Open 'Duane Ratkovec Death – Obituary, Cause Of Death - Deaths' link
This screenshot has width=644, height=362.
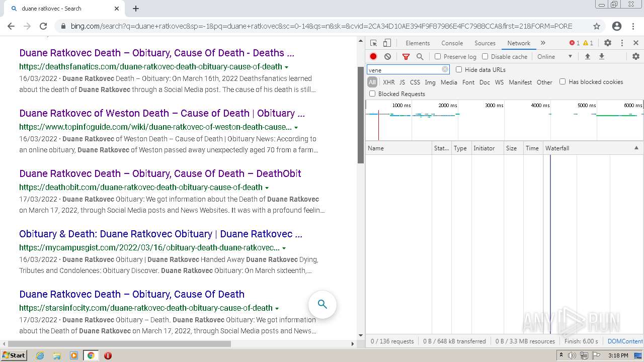[x=156, y=53]
